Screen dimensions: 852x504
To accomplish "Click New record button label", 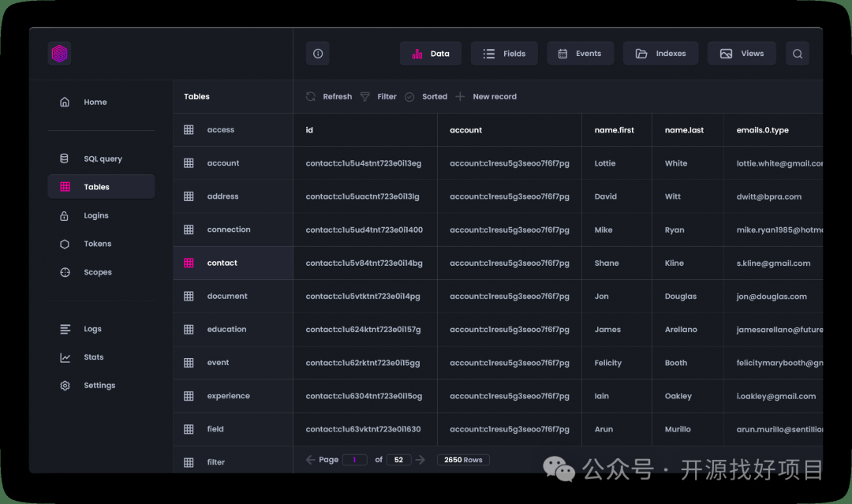I will 495,96.
